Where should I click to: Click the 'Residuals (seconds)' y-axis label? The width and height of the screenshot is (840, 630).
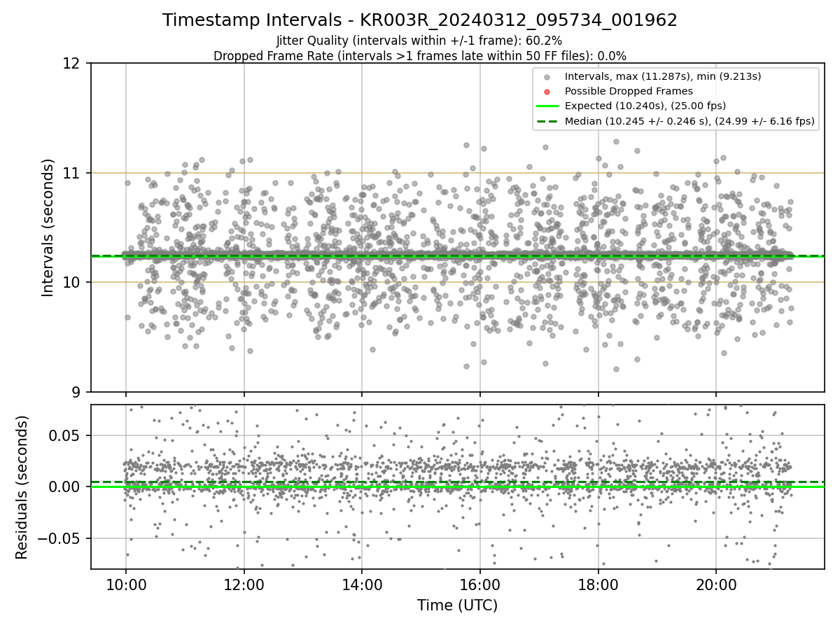pyautogui.click(x=22, y=487)
